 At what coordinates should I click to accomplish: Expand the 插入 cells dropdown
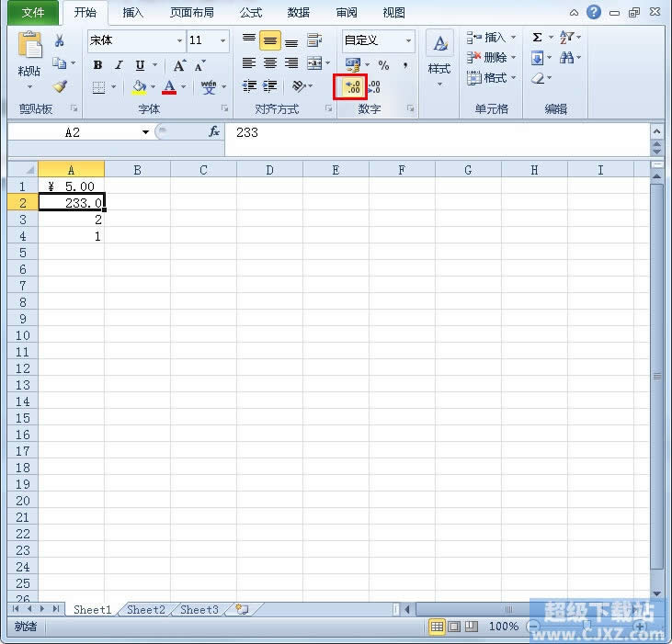[514, 38]
